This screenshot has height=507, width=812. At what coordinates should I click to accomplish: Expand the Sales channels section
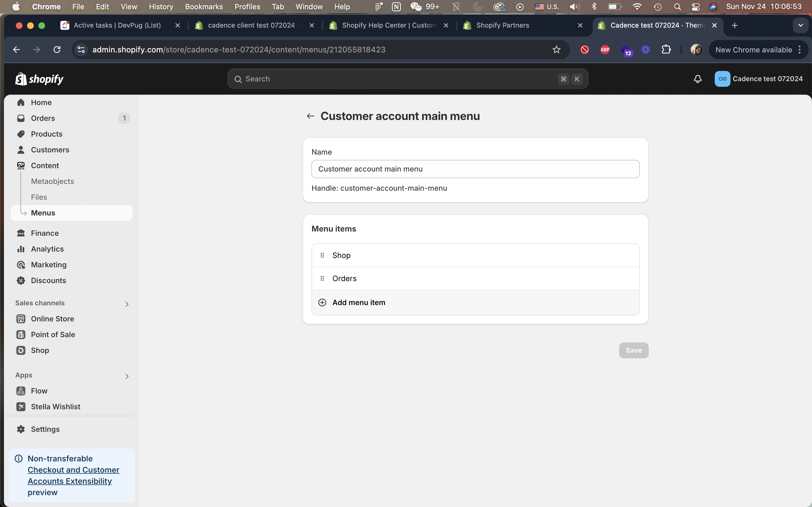tap(127, 304)
